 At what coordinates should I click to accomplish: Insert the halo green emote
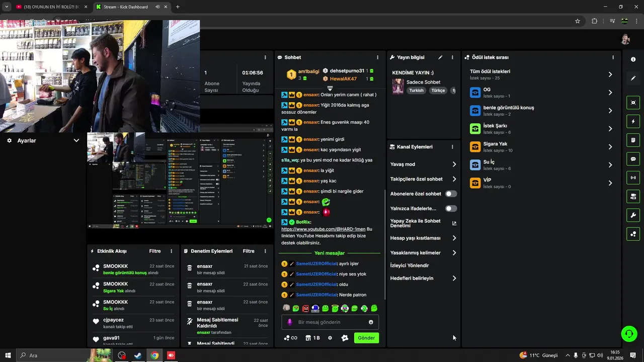335,308
